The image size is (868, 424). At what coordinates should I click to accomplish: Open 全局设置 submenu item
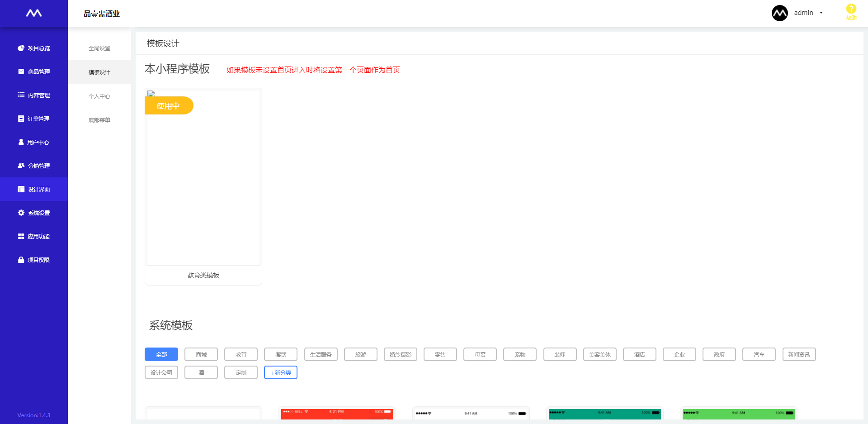[x=99, y=48]
